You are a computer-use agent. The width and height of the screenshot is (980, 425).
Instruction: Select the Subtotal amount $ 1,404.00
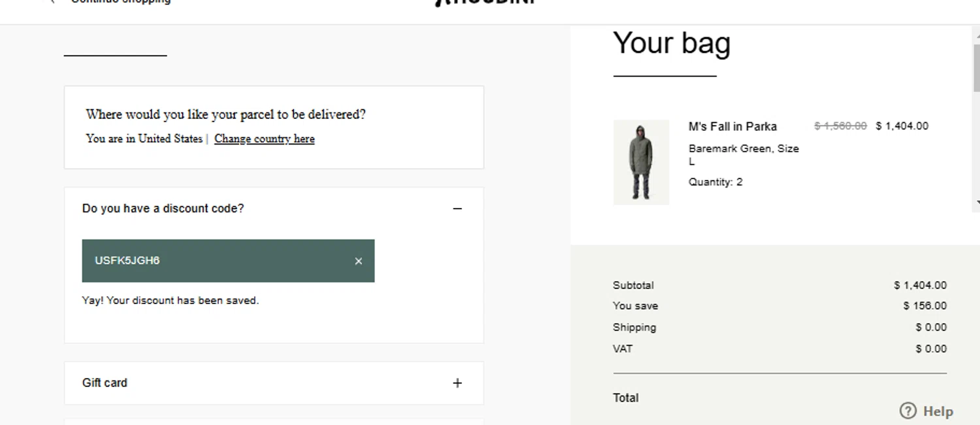tap(920, 285)
